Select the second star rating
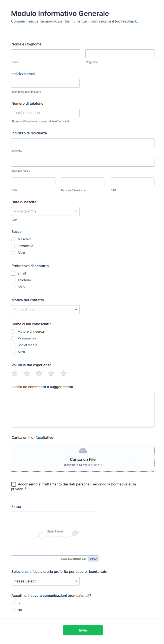 click(x=27, y=373)
